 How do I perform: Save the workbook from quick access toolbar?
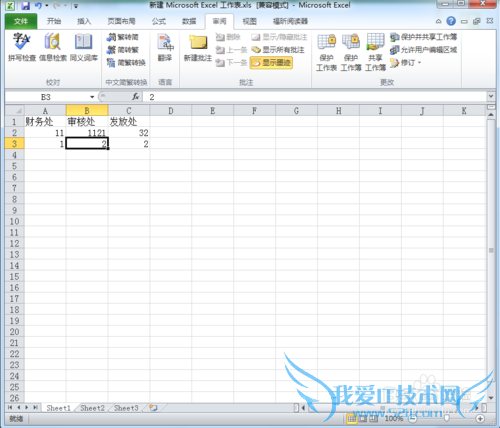(x=25, y=6)
